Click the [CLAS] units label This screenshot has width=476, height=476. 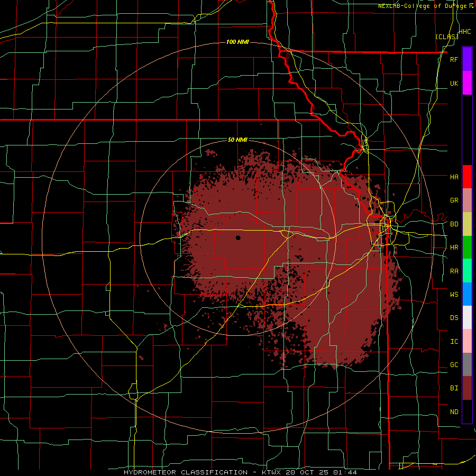tap(447, 37)
